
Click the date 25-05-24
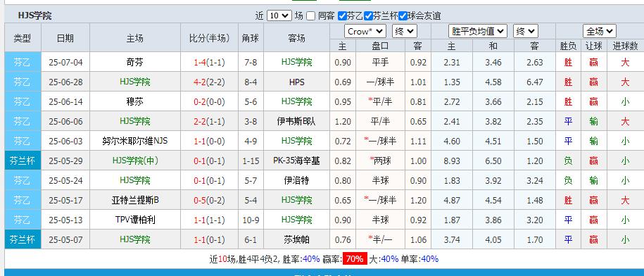pyautogui.click(x=65, y=181)
